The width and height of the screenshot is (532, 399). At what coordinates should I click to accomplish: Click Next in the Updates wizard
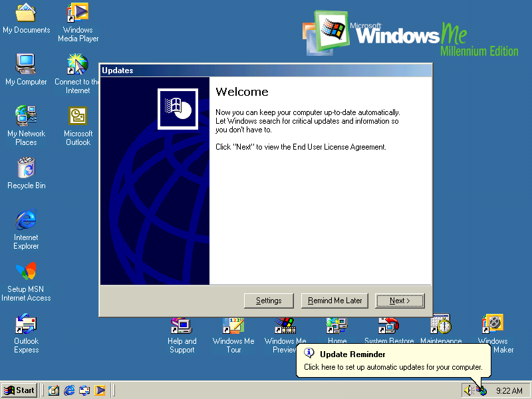[400, 301]
